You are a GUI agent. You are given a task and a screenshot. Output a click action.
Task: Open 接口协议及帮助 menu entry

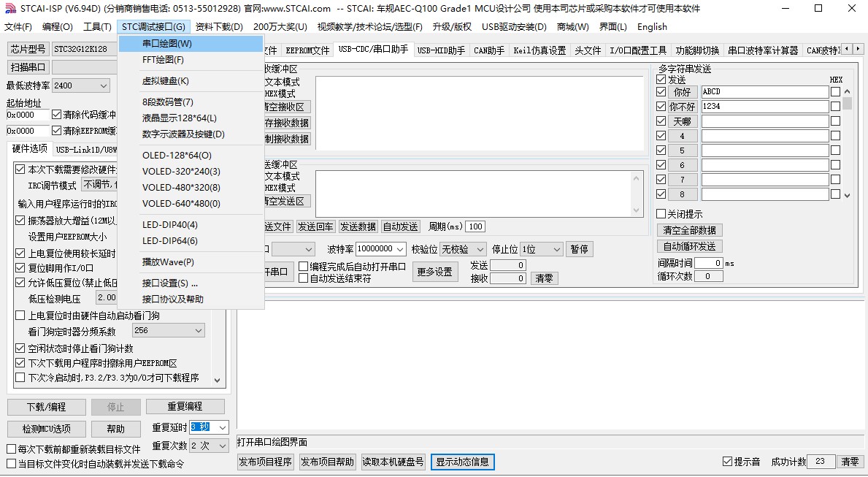(191, 299)
